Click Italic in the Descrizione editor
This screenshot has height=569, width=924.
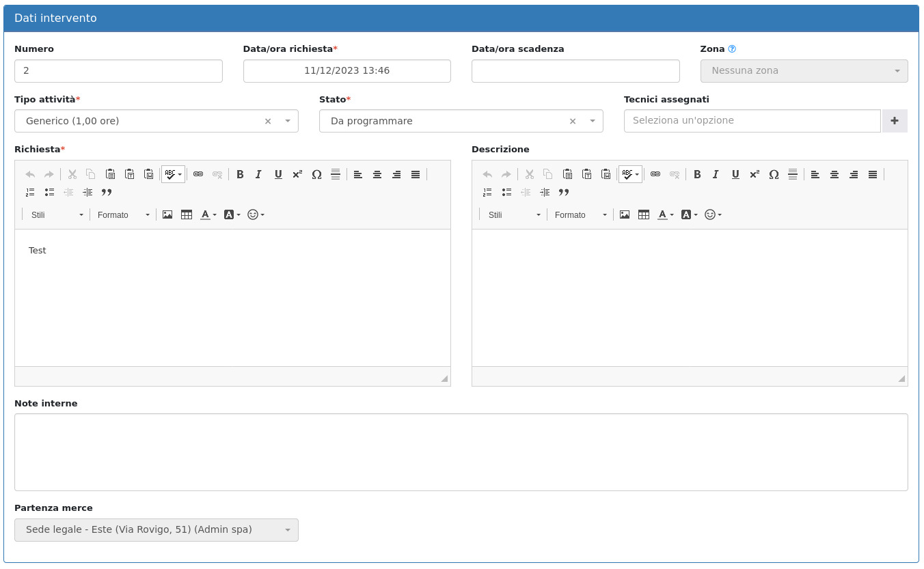point(716,174)
